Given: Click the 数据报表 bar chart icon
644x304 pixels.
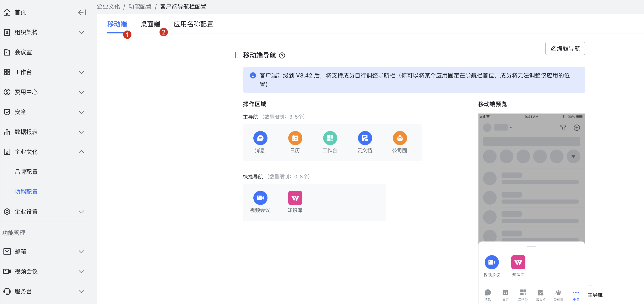Looking at the screenshot, I should click(7, 132).
